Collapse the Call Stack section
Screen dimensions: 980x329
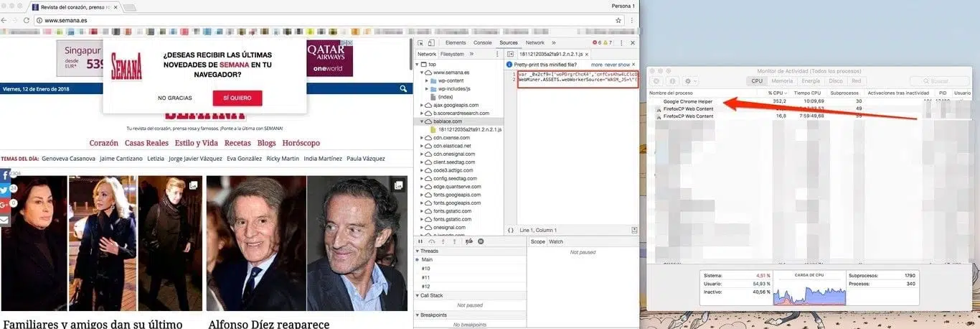(x=417, y=295)
